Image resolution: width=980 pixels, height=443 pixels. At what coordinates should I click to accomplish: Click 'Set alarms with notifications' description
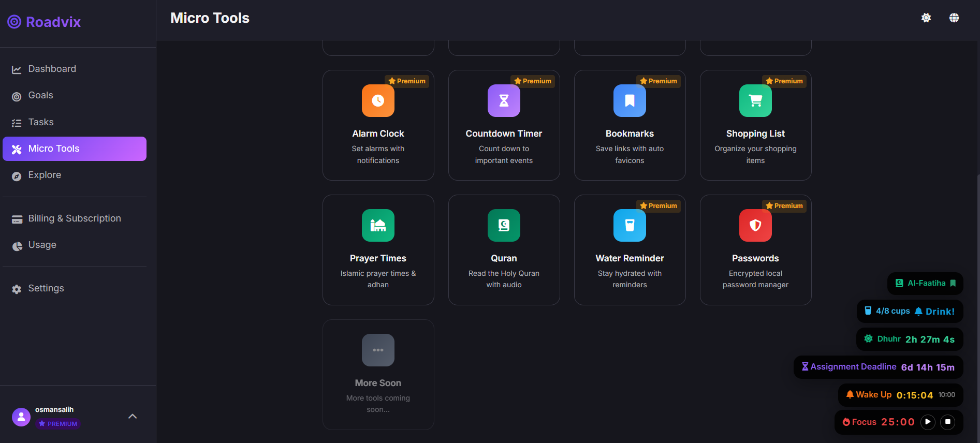(x=378, y=154)
